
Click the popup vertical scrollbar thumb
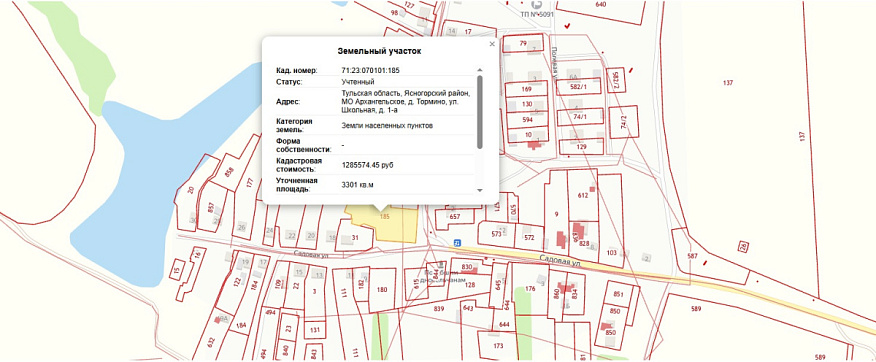click(x=479, y=112)
